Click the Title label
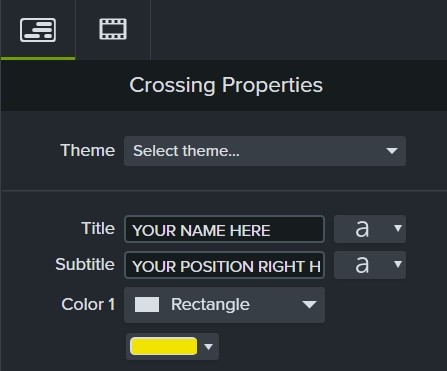The width and height of the screenshot is (447, 371). pyautogui.click(x=98, y=228)
